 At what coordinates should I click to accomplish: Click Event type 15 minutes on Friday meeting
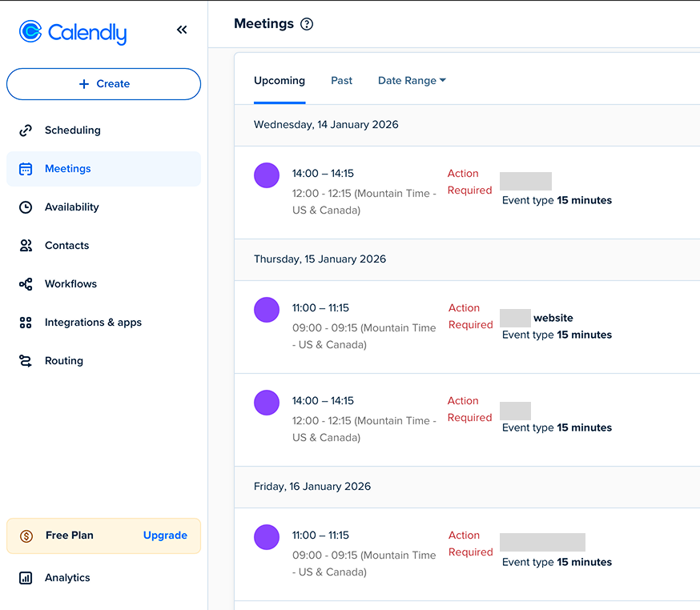click(557, 562)
